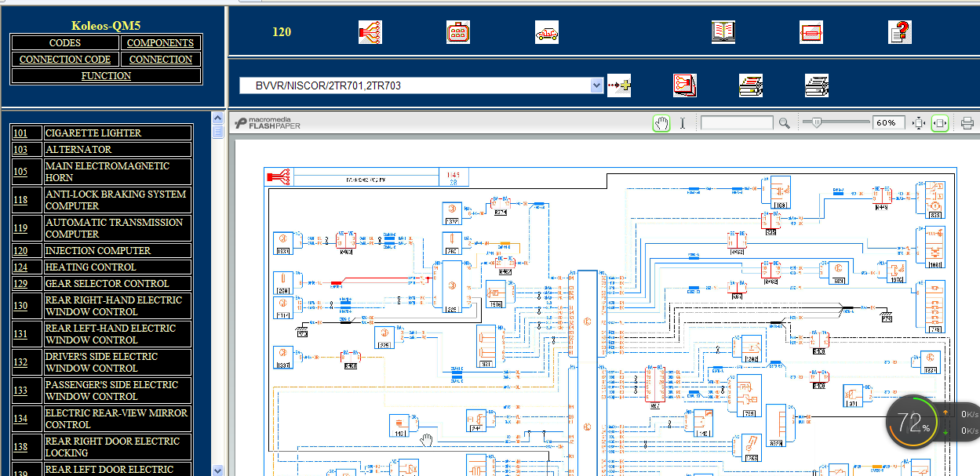Select MAIN ELECTROMAGNETIC HORN entry

tap(118, 172)
